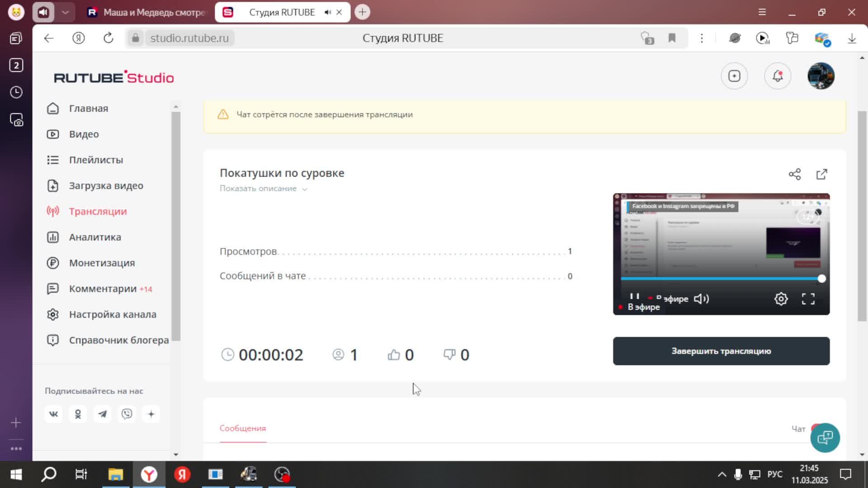Enter fullscreen in the stream preview
Image resolution: width=868 pixels, height=488 pixels.
(x=808, y=299)
